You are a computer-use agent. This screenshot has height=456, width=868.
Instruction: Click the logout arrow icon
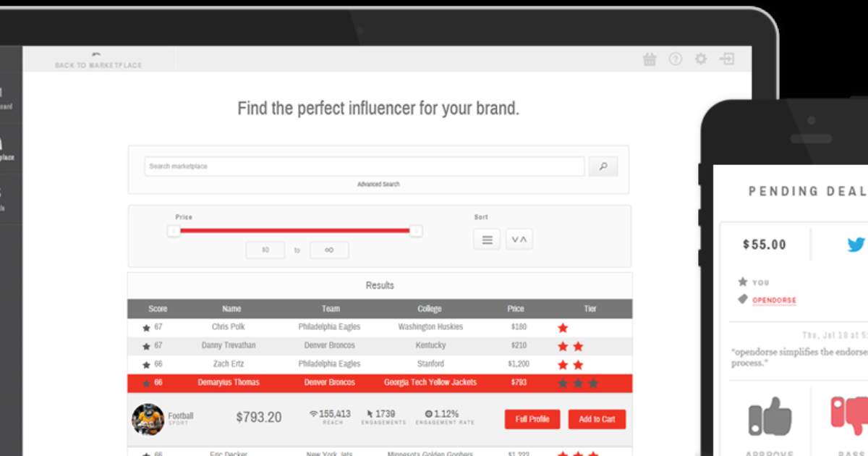click(x=727, y=59)
